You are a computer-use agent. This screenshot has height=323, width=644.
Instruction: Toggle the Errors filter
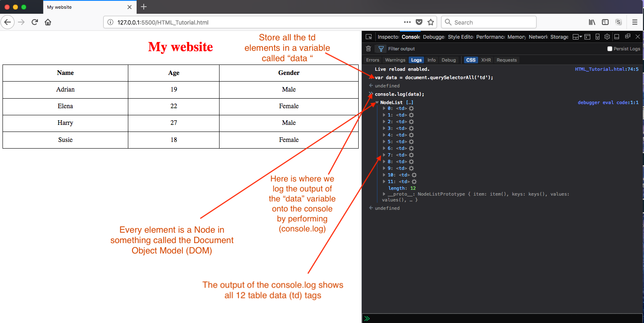click(x=373, y=60)
